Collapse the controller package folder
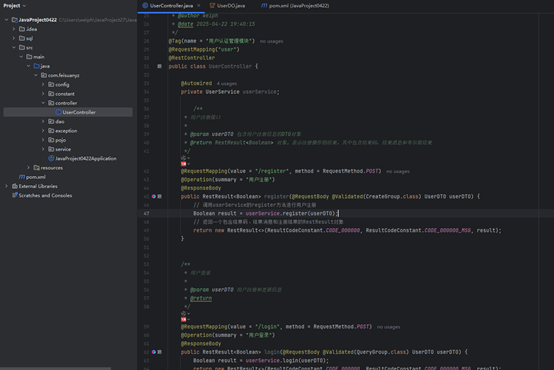 tap(43, 103)
